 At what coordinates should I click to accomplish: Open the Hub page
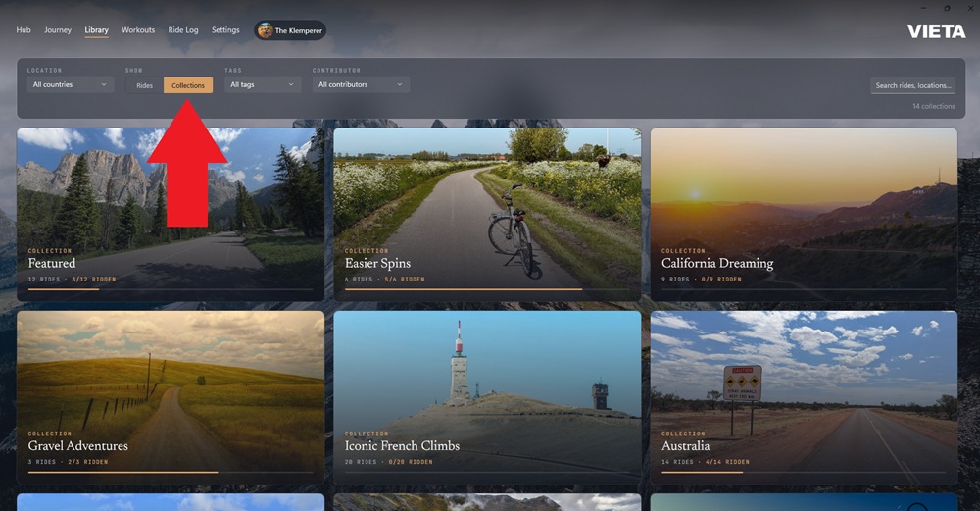[24, 30]
